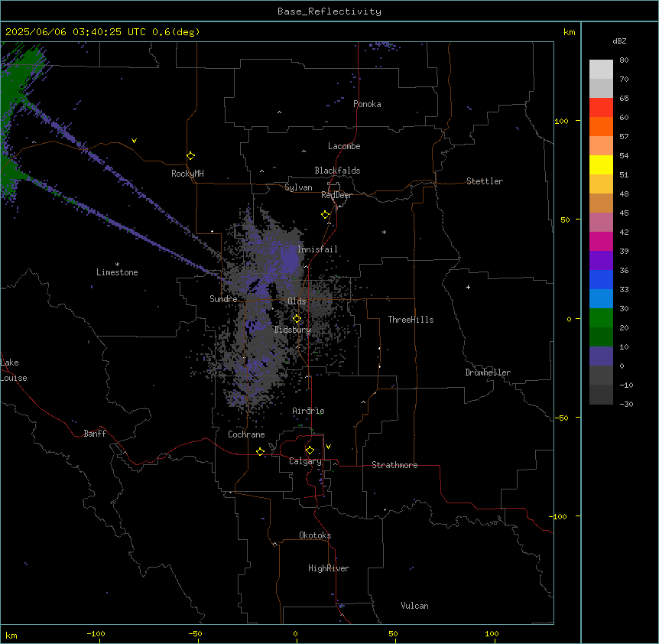Click the yellow diamond marker between Olds and Didsbury

point(297,319)
